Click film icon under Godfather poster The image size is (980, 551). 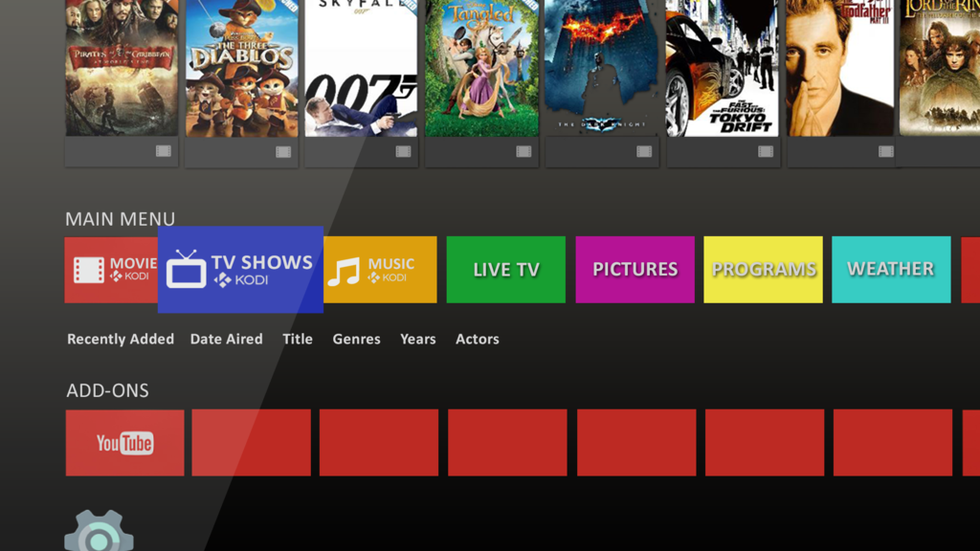coord(886,151)
